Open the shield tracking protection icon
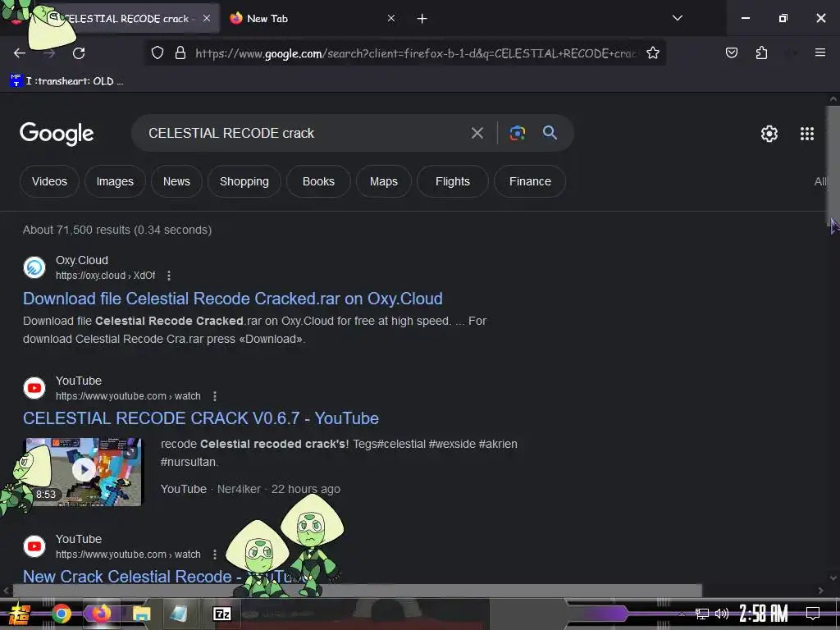840x630 pixels. pos(157,53)
